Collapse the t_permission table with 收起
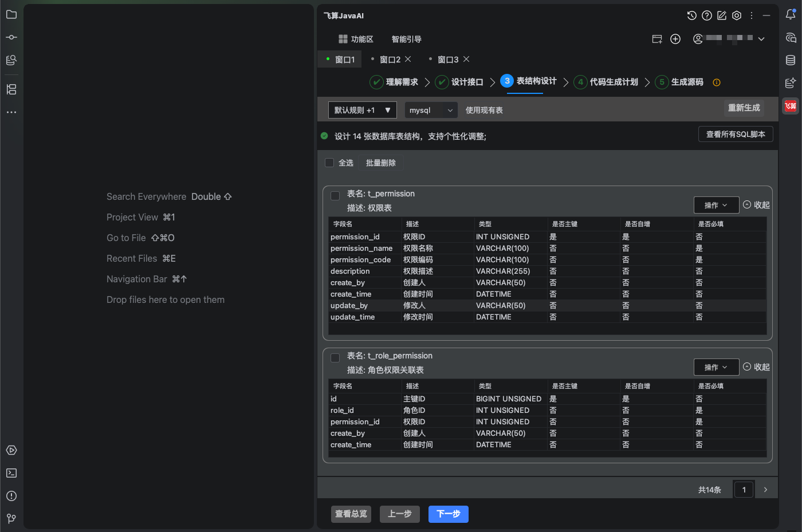The height and width of the screenshot is (532, 802). click(x=756, y=205)
